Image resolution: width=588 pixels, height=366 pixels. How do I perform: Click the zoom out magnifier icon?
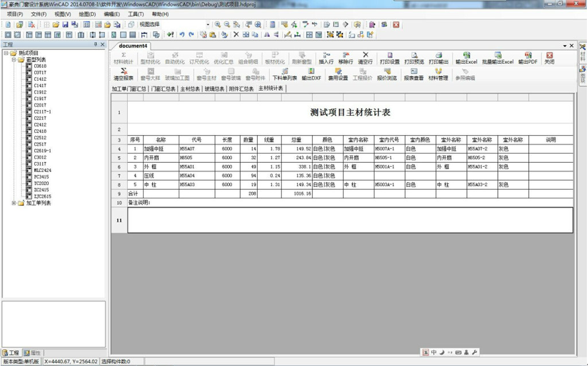tap(227, 24)
